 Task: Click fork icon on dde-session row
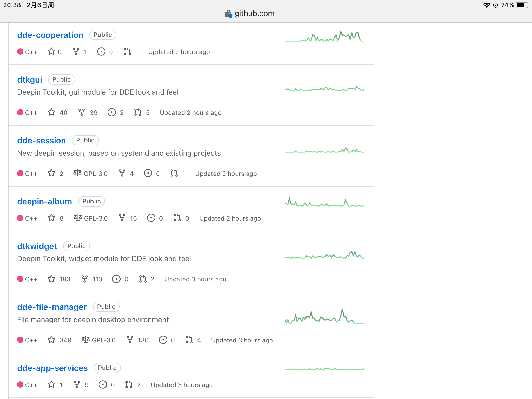click(x=122, y=173)
